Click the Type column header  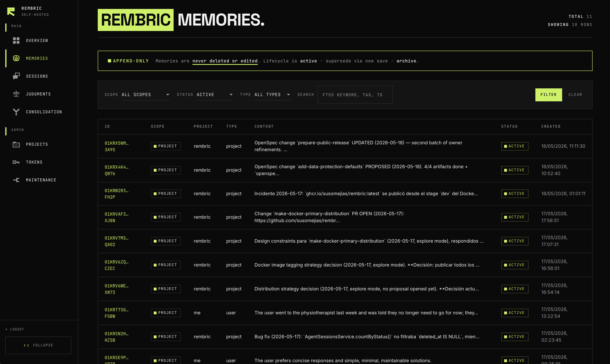(x=231, y=126)
